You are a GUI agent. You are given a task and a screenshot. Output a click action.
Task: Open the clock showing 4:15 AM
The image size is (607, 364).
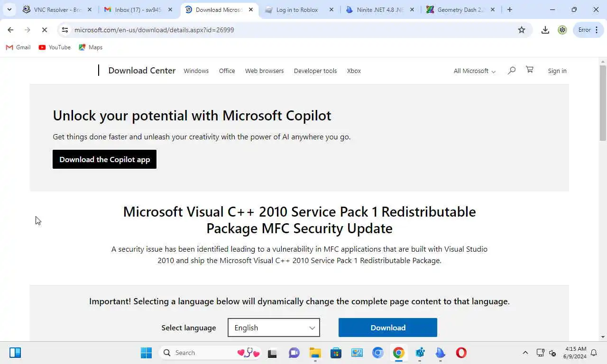[x=576, y=353]
